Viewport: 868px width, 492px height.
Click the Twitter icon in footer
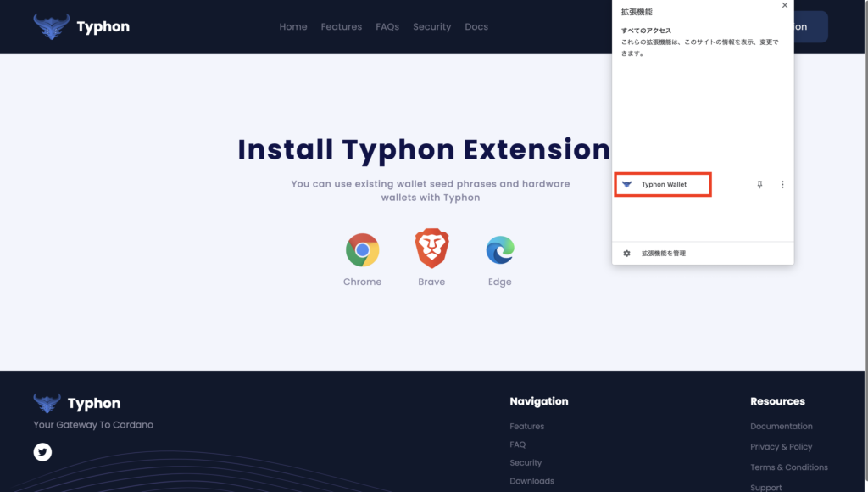tap(42, 452)
